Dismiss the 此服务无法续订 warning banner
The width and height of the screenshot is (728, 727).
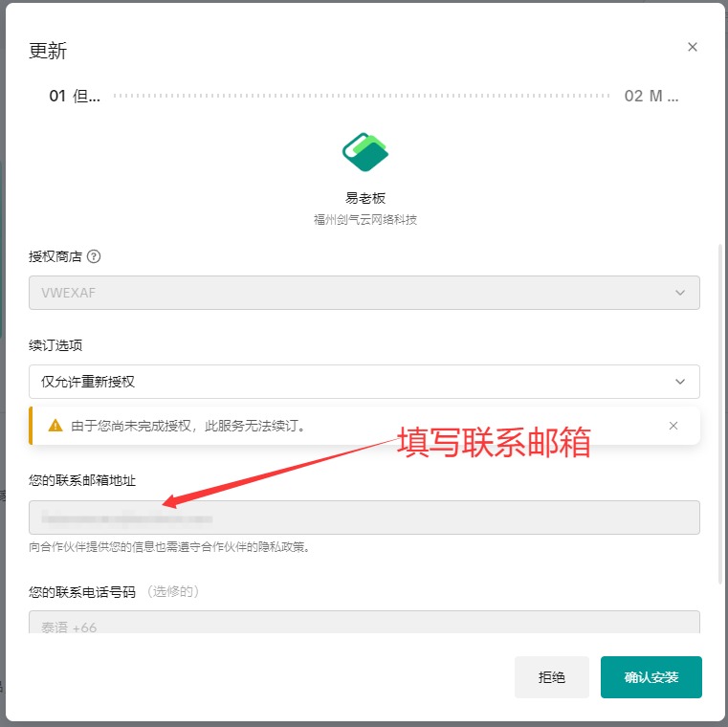pos(673,426)
